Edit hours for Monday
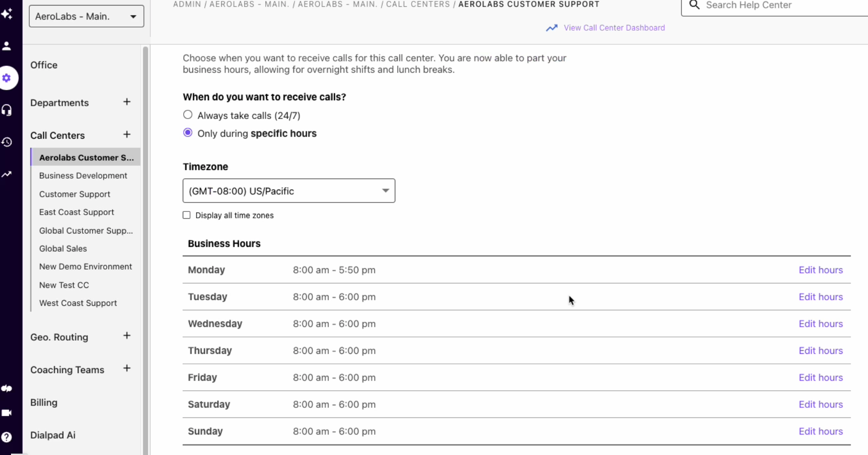Image resolution: width=868 pixels, height=455 pixels. [x=821, y=270]
